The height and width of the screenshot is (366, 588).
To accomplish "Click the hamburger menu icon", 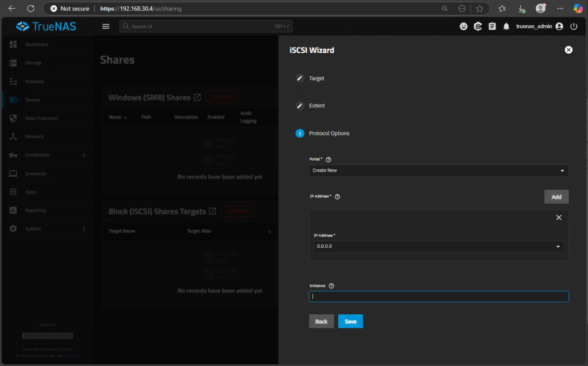I will (x=105, y=26).
